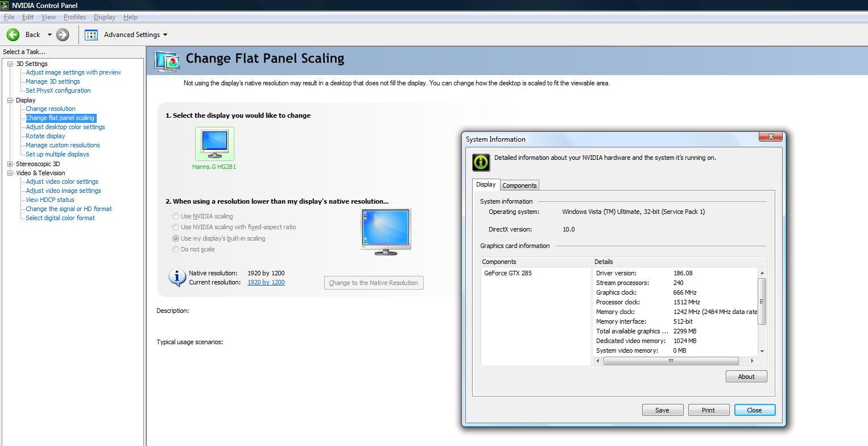Image resolution: width=868 pixels, height=446 pixels.
Task: Select Use my display's built-in scaling
Action: click(176, 238)
